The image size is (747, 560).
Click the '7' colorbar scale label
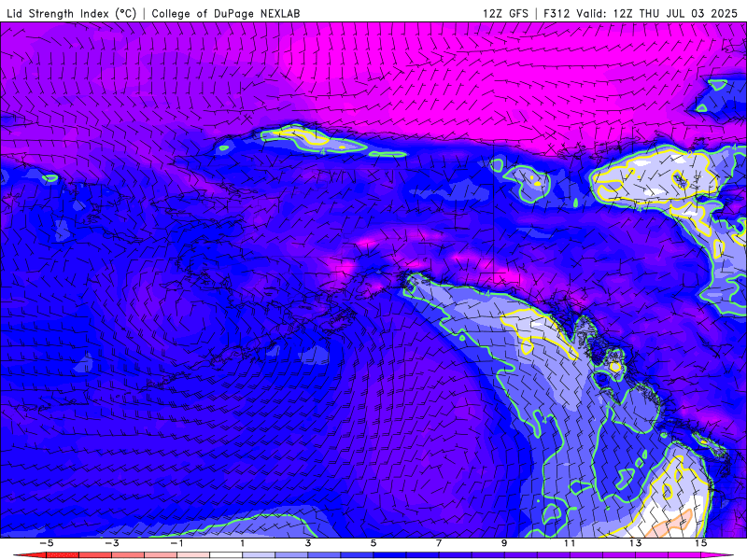[x=438, y=543]
